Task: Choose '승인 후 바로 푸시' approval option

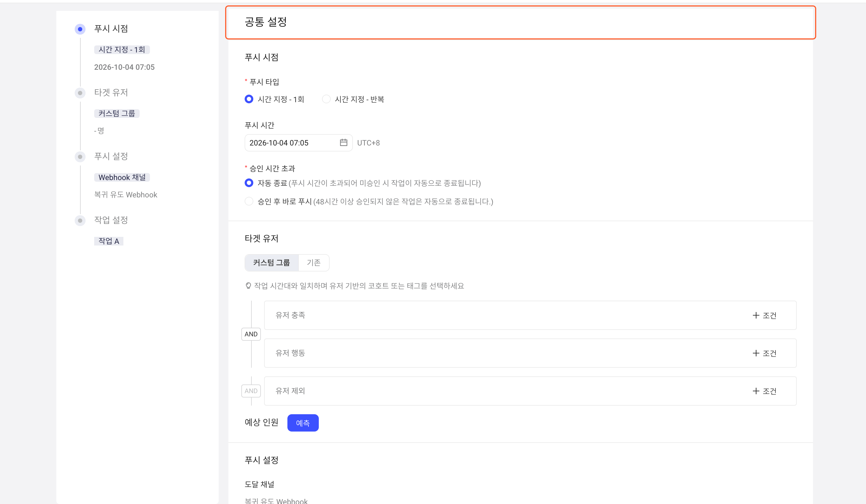Action: 249,201
